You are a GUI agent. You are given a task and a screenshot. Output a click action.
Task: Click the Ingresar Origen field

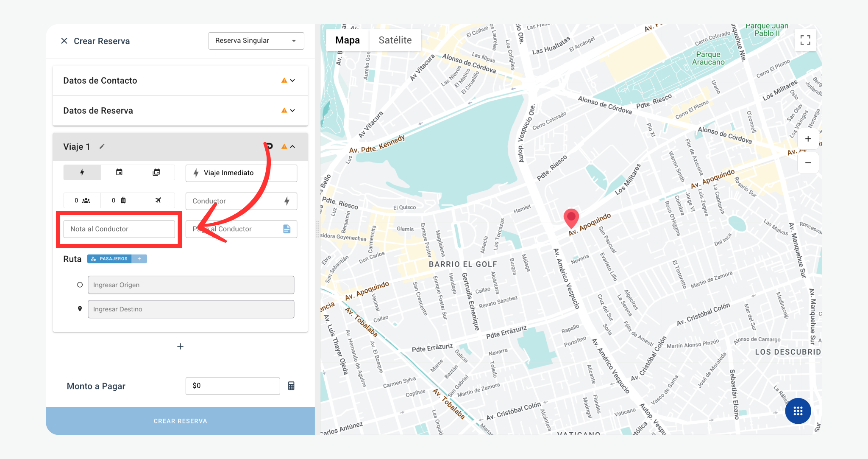tap(191, 285)
